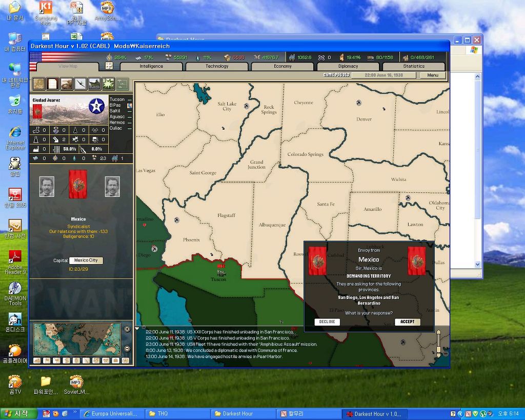Click the Windows Start button
Image resolution: width=525 pixels, height=420 pixels.
[18, 414]
